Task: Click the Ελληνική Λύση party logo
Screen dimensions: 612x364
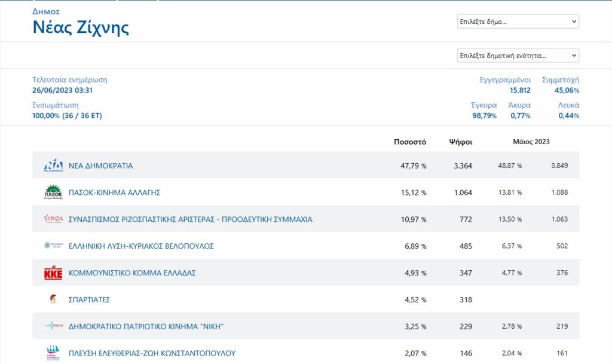Action: (x=53, y=246)
